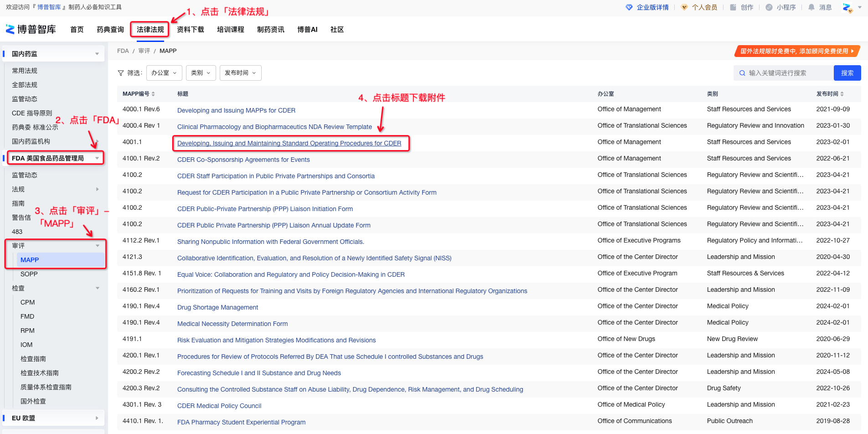Select CPM in sidebar
The width and height of the screenshot is (868, 434).
point(28,302)
